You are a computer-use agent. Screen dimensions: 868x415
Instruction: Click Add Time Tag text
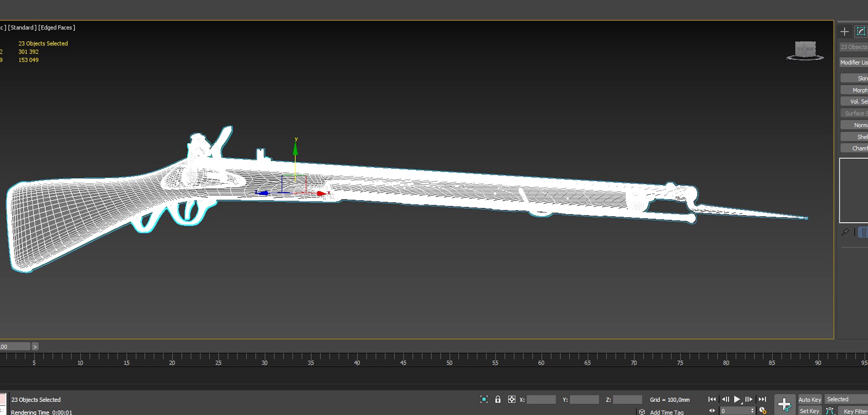[666, 412]
